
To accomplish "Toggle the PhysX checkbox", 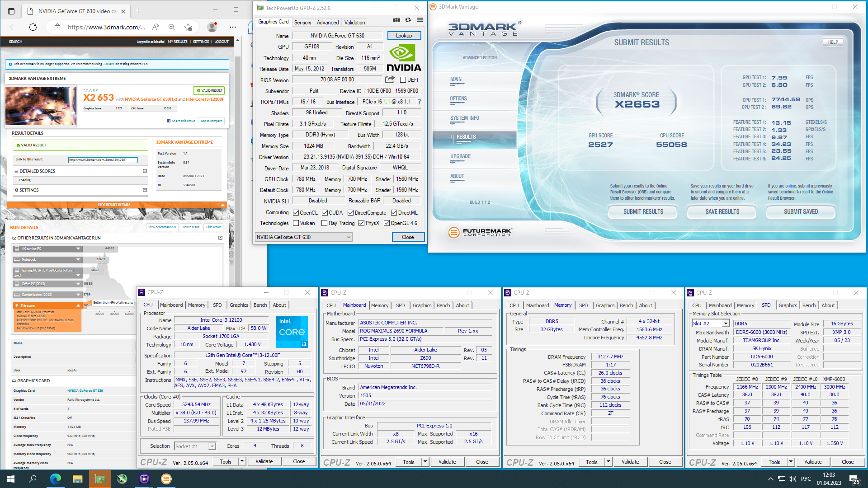I will click(361, 223).
